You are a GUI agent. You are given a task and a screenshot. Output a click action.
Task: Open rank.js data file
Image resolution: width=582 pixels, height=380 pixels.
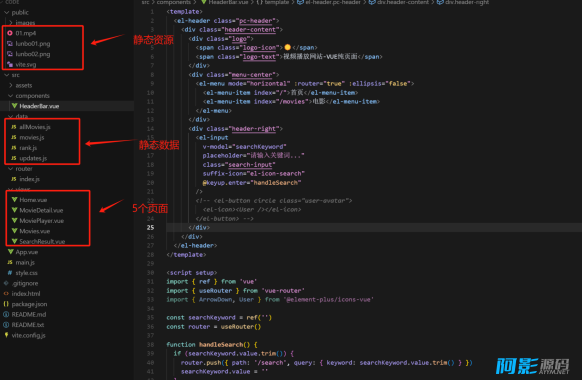point(28,148)
